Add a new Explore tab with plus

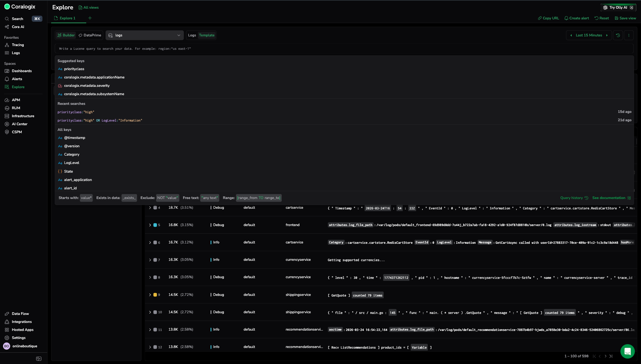click(x=90, y=18)
